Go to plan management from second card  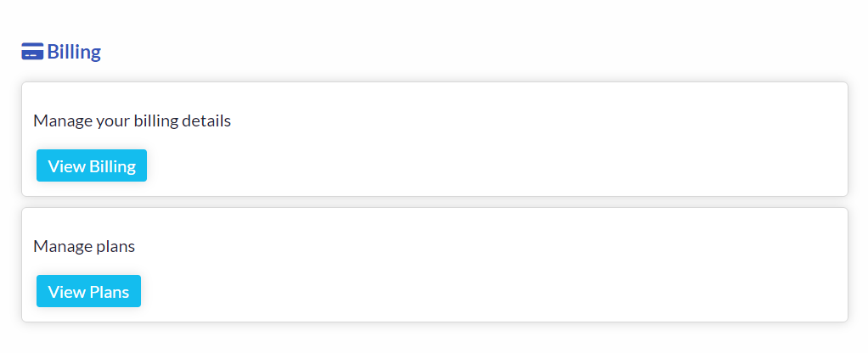click(88, 291)
